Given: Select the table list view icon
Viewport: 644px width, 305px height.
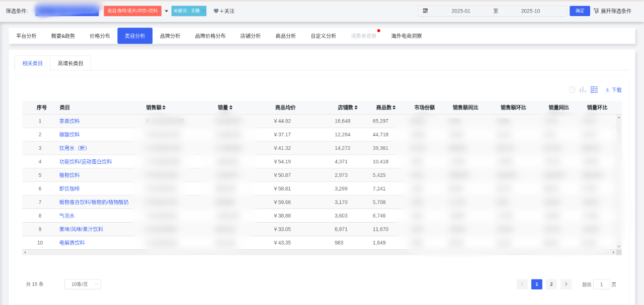Looking at the screenshot, I should click(594, 89).
